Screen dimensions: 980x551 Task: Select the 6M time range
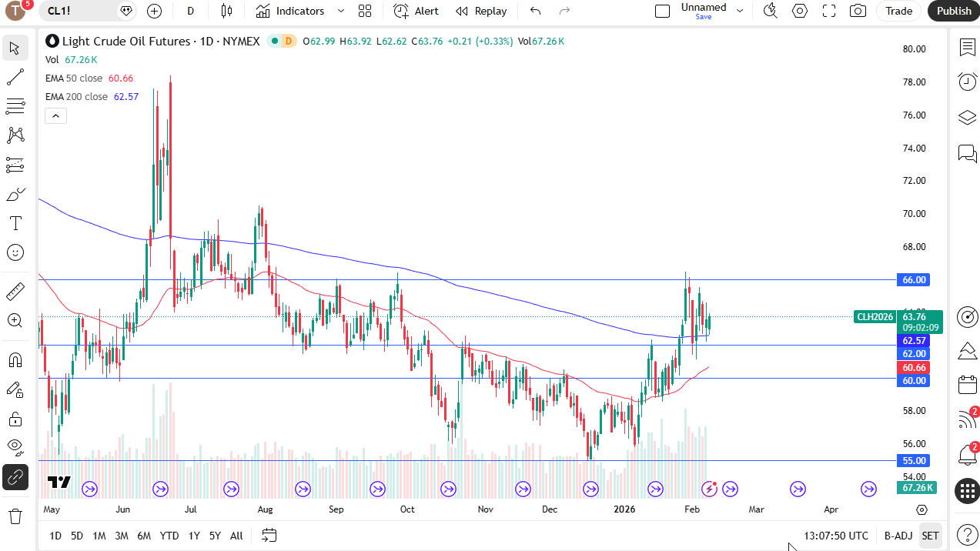[x=144, y=536]
